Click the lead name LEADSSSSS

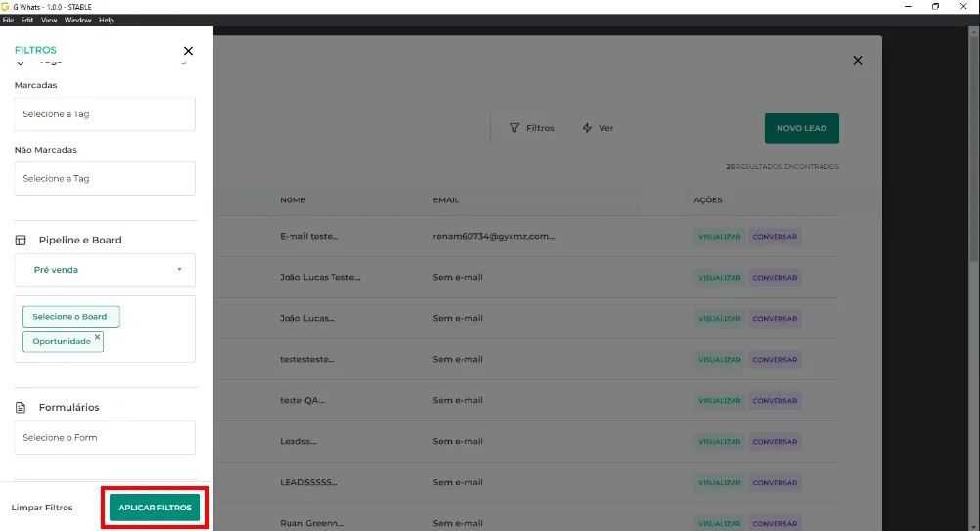click(309, 482)
